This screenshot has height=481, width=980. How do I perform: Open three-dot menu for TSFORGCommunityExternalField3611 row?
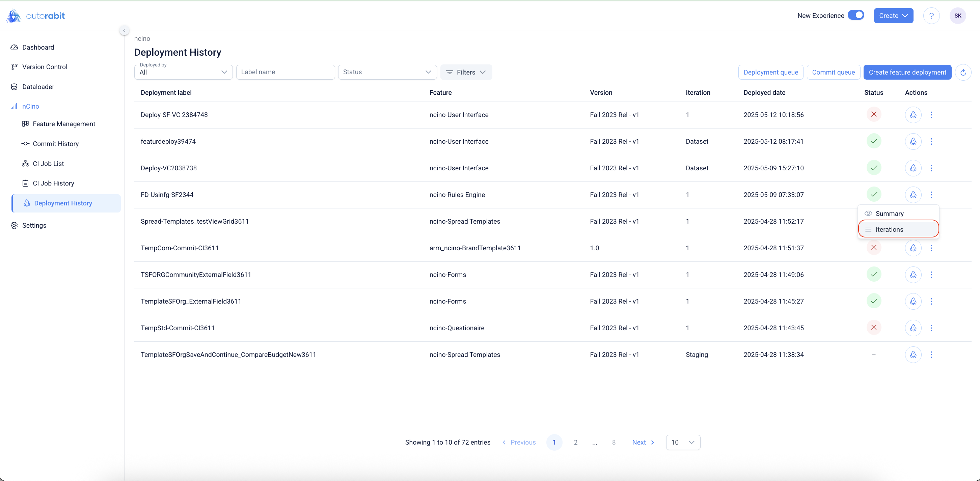(x=931, y=275)
